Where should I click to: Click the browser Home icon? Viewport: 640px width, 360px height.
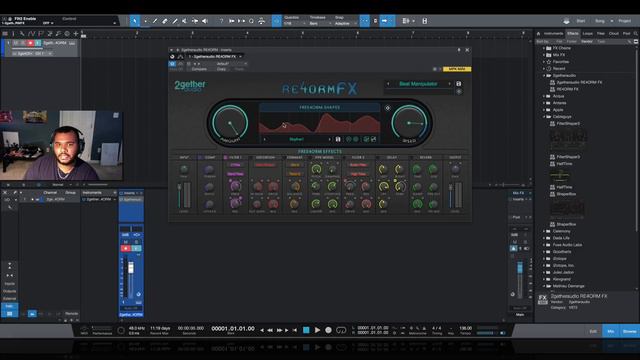click(538, 33)
